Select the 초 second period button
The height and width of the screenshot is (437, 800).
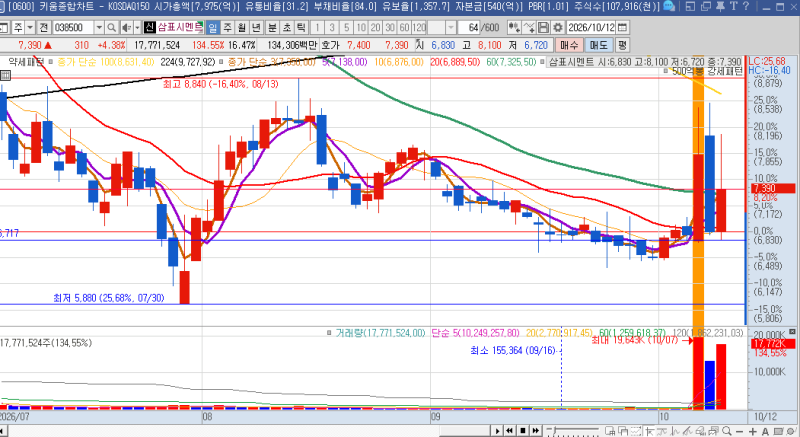[x=287, y=28]
